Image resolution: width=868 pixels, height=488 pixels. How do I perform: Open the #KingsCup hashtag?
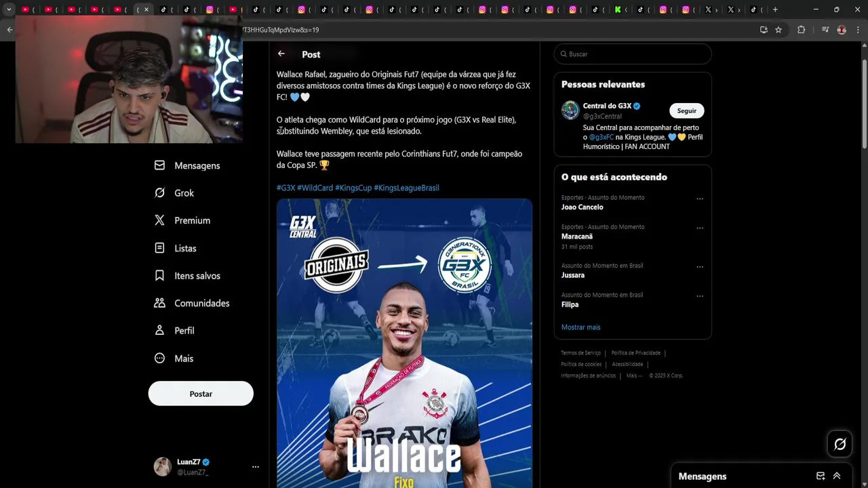[353, 188]
